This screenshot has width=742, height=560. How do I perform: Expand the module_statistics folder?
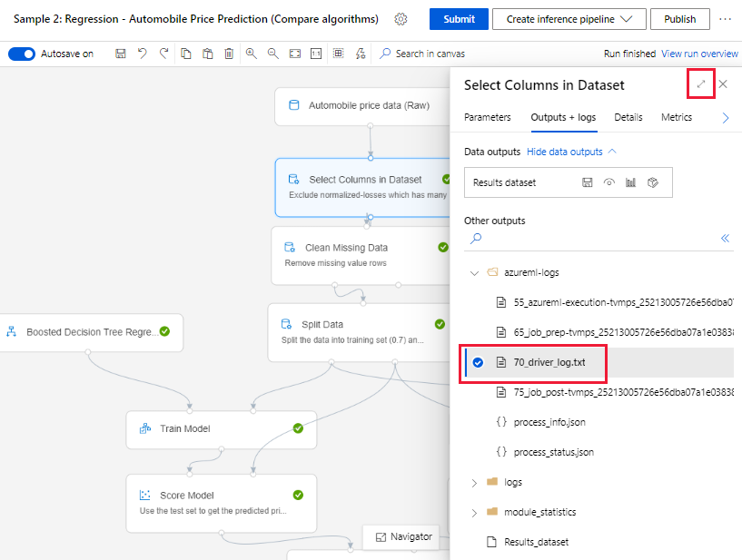click(474, 512)
